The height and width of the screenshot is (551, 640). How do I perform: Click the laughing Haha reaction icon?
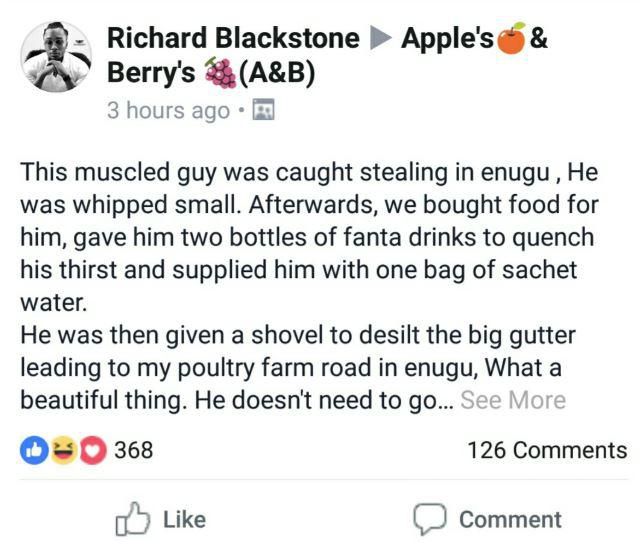(62, 450)
